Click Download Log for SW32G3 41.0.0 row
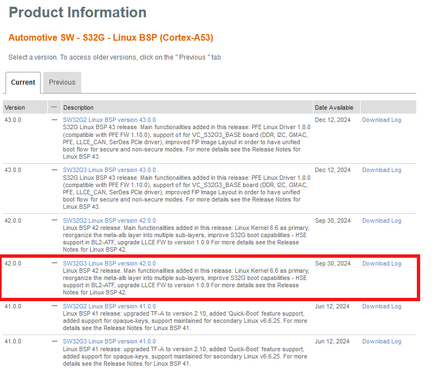The height and width of the screenshot is (368, 438). pos(382,341)
